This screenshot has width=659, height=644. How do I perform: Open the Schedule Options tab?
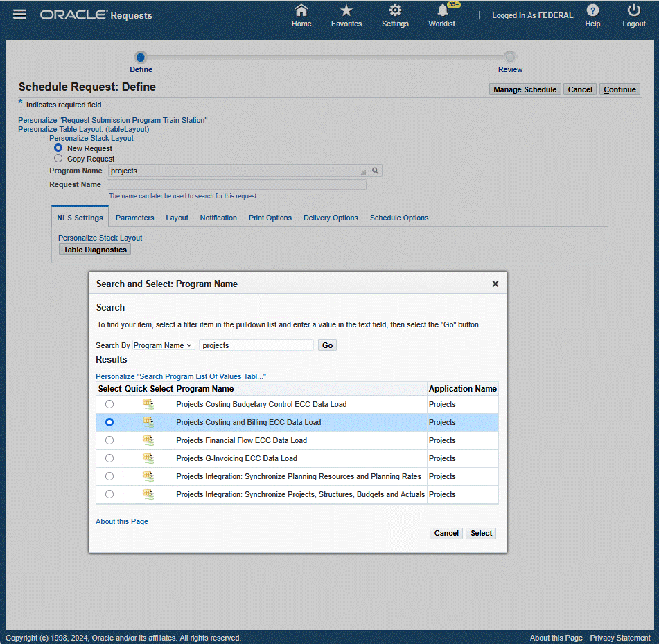399,218
